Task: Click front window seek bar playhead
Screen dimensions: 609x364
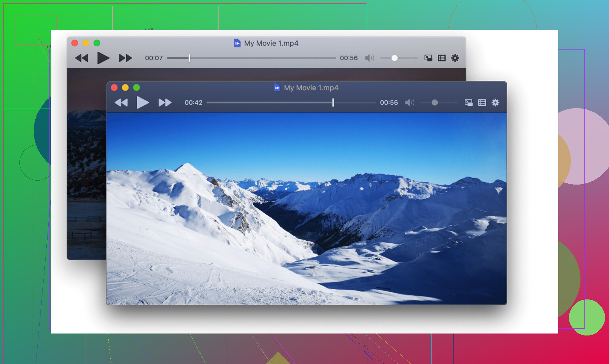Action: (x=333, y=103)
